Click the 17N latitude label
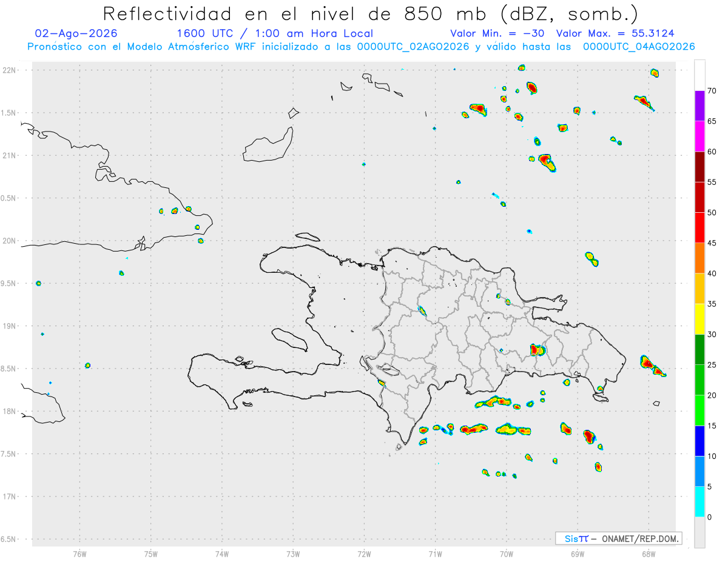 (10, 497)
